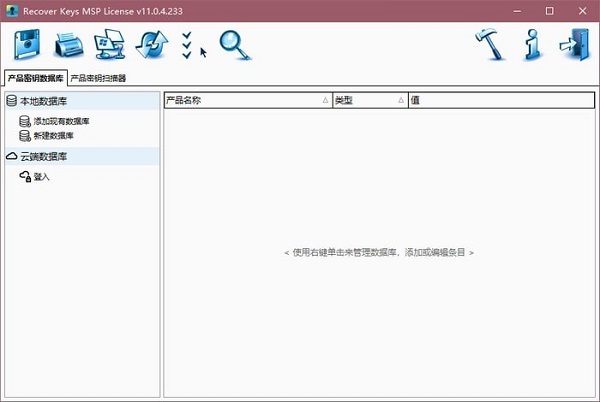Click the 值 column header
Image resolution: width=600 pixels, height=402 pixels.
[x=502, y=100]
